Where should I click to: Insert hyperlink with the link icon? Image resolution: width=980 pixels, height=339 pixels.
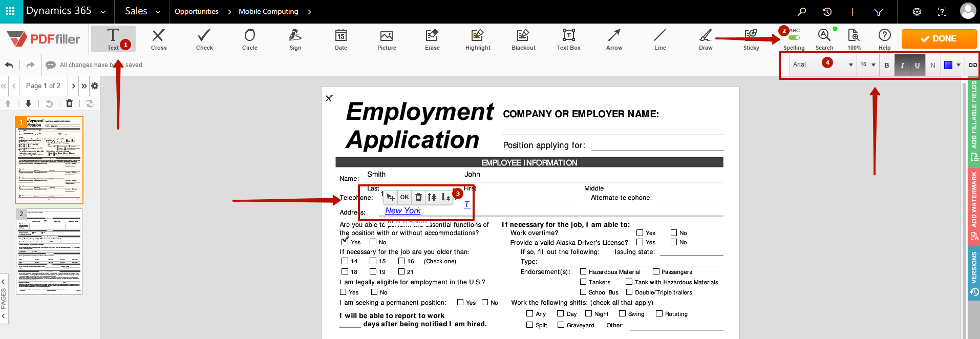[x=972, y=65]
